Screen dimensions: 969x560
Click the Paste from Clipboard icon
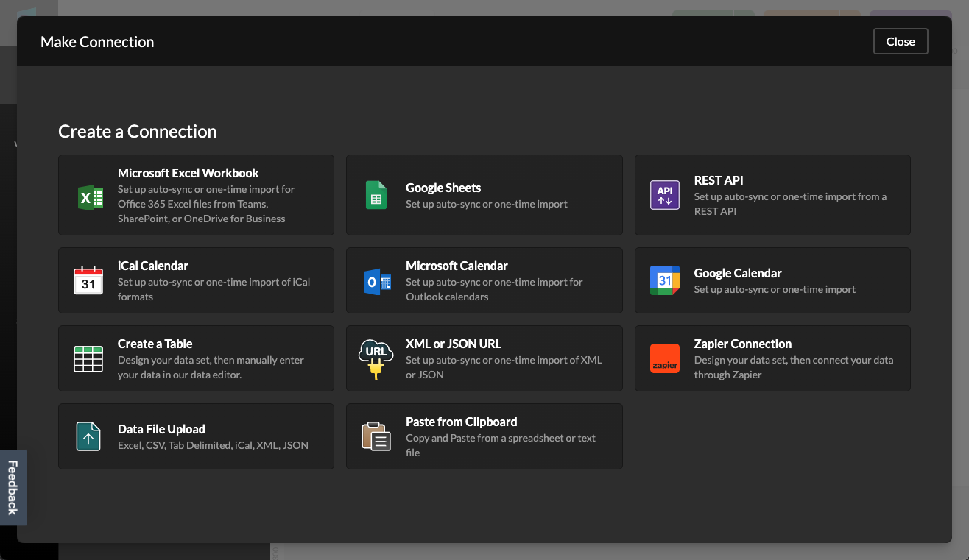pyautogui.click(x=376, y=436)
